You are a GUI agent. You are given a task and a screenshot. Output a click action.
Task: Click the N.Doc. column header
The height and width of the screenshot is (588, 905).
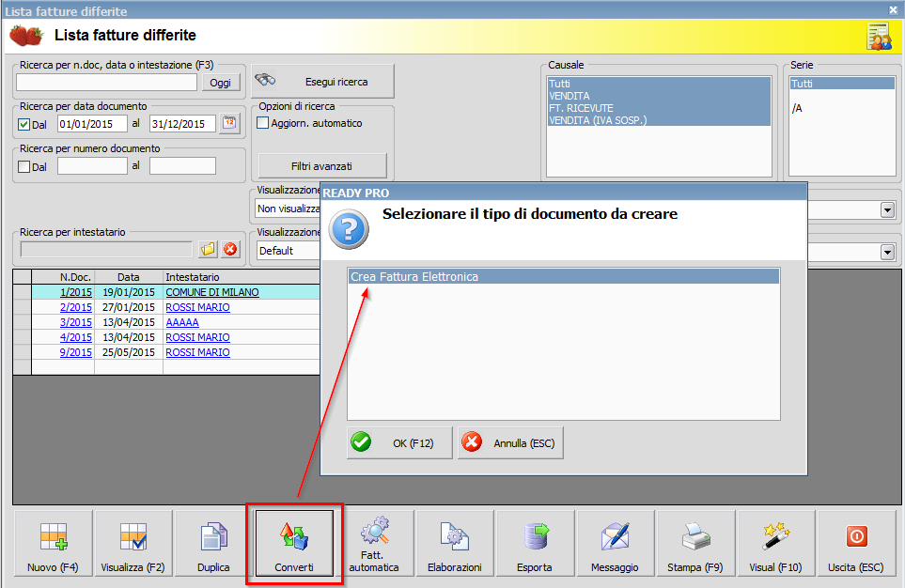[x=64, y=277]
